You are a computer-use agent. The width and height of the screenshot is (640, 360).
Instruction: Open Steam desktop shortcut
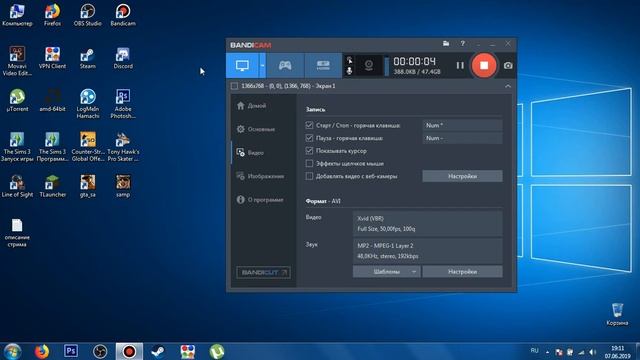point(88,58)
